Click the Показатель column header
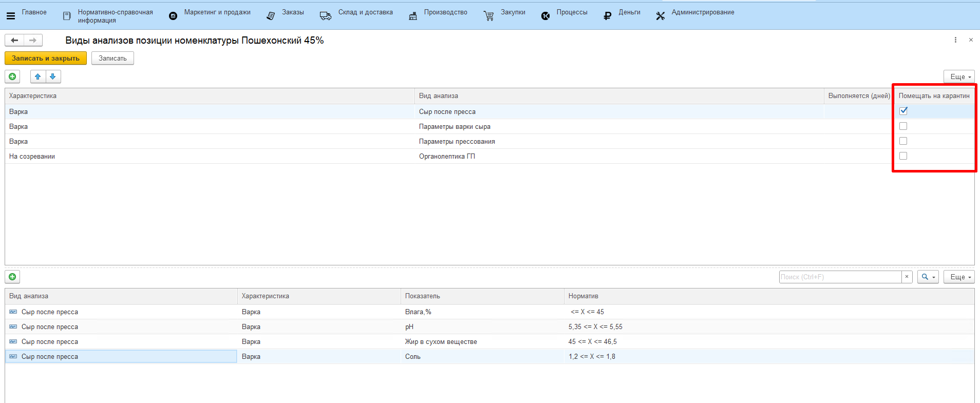The image size is (980, 403). (482, 296)
